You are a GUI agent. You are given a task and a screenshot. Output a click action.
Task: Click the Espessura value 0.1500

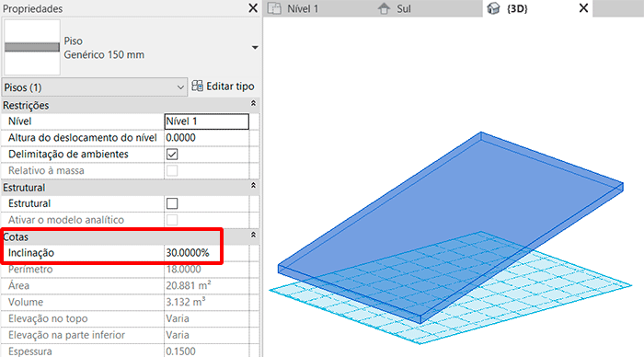(180, 351)
